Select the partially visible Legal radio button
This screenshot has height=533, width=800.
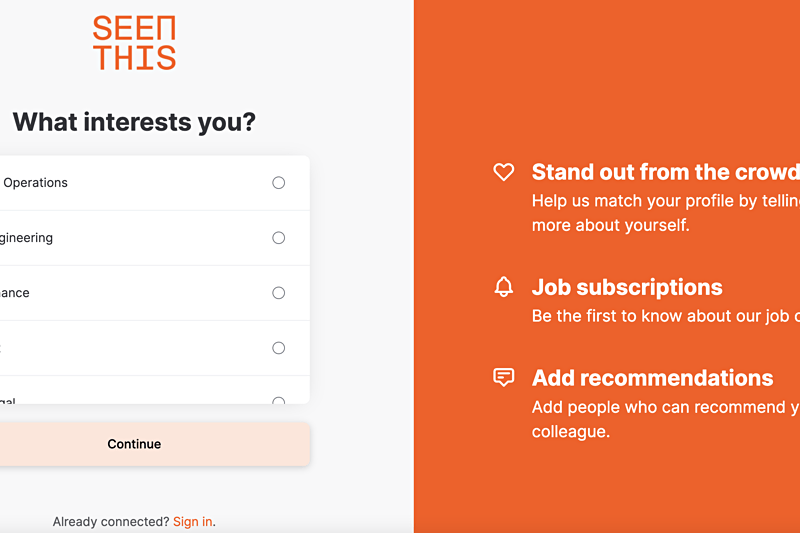pyautogui.click(x=279, y=401)
